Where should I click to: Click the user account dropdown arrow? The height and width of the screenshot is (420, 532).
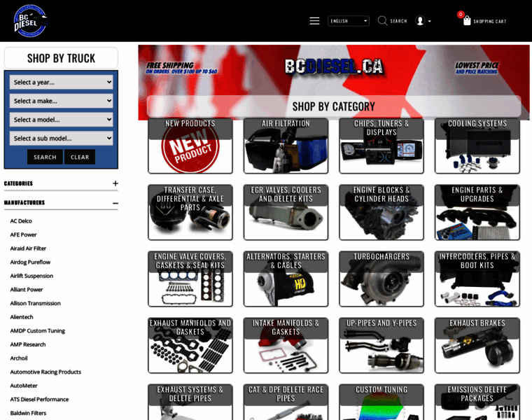[x=430, y=21]
